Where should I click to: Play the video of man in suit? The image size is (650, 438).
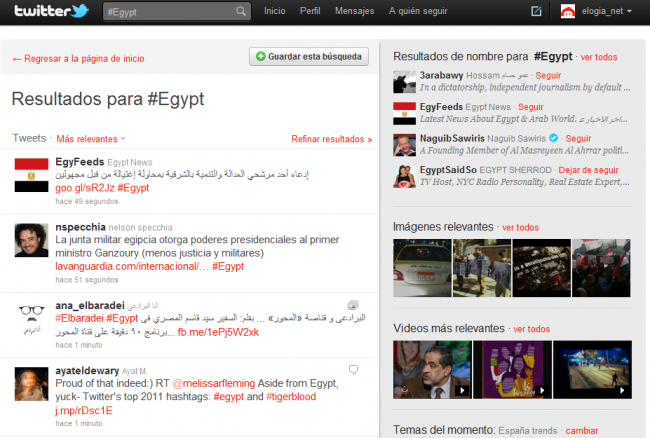click(x=432, y=370)
